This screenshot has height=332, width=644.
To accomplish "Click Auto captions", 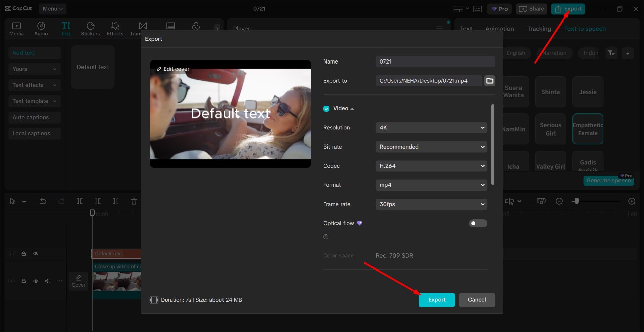I will 35,117.
